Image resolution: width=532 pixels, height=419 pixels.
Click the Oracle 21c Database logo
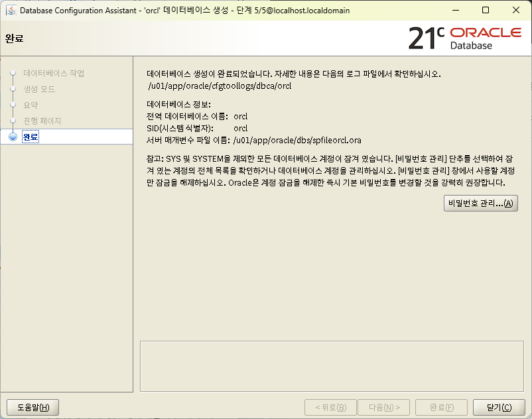[465, 38]
